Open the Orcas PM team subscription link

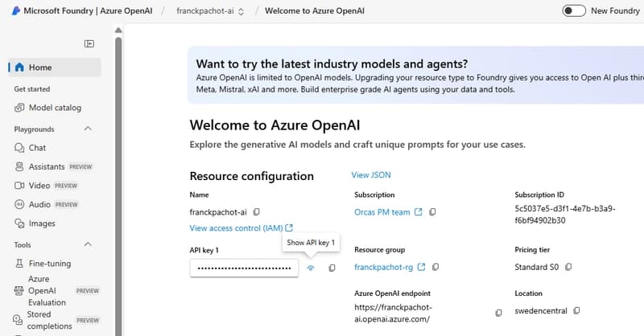tap(382, 212)
